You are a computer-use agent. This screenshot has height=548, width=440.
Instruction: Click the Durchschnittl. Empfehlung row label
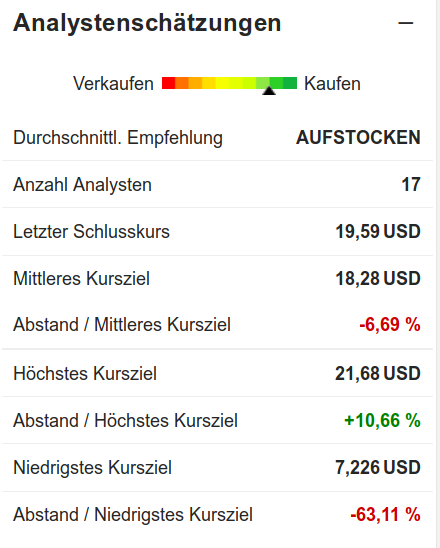[118, 138]
